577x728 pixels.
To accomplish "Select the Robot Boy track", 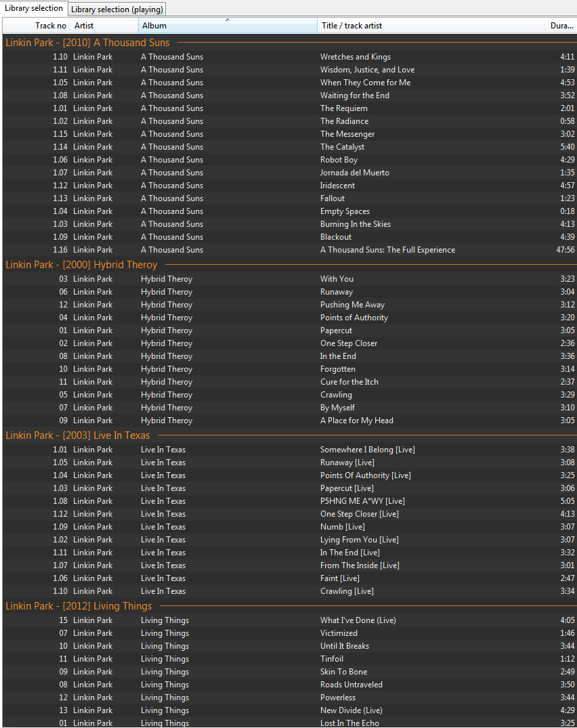I will (x=290, y=160).
